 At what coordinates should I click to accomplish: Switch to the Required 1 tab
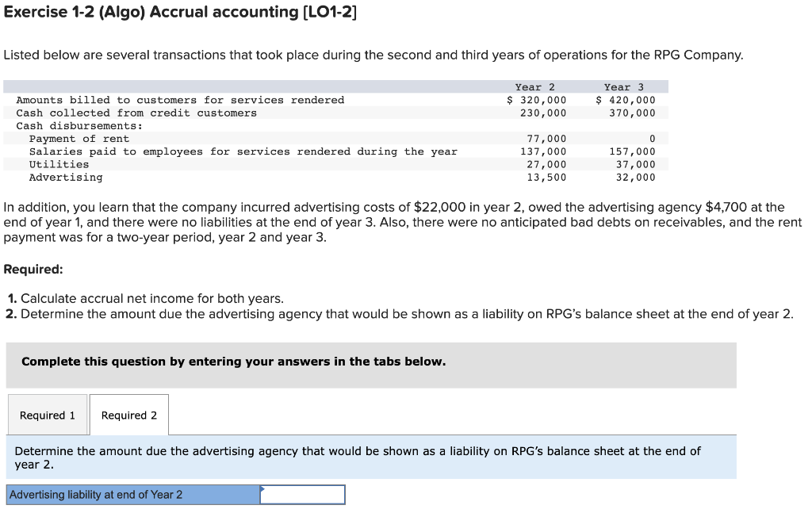[48, 415]
